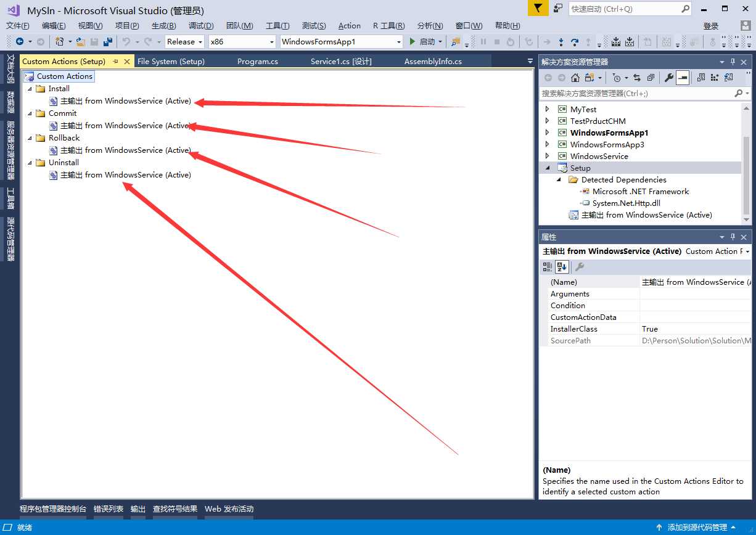Screen dimensions: 756x535
Task: Open 程序包管理器控制台 console tab
Action: 53,509
